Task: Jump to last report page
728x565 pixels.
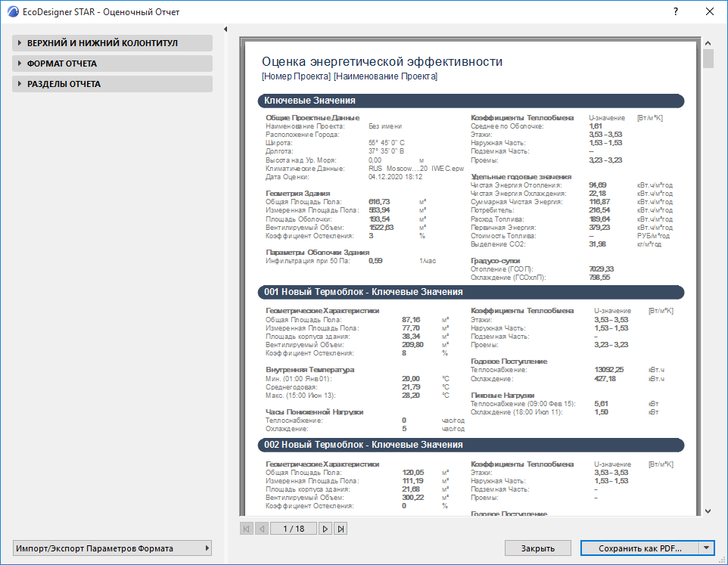Action: 341,529
